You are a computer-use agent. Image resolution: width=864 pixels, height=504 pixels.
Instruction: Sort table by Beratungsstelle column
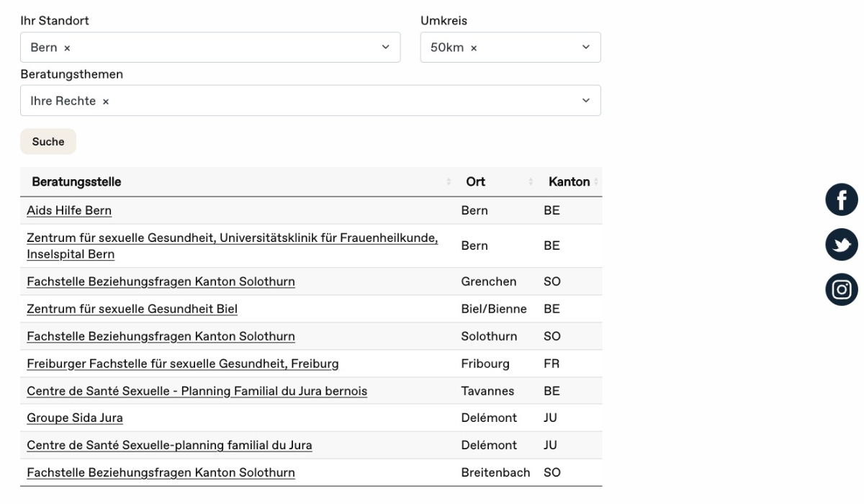point(76,182)
